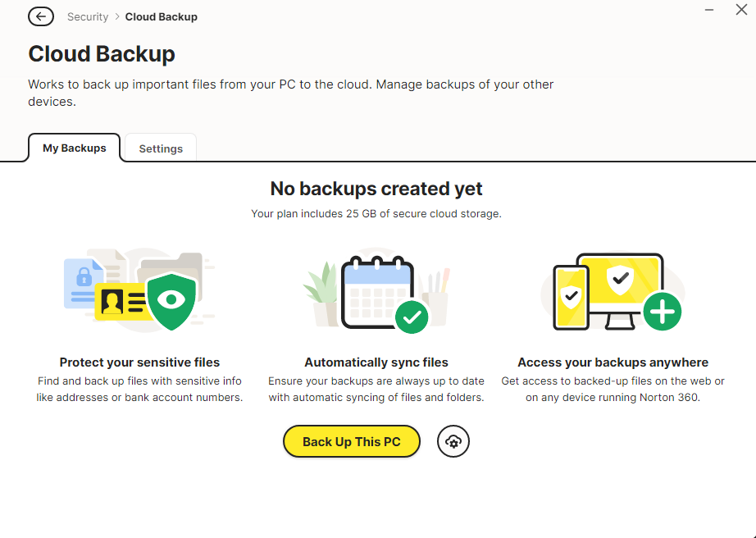The image size is (756, 538).
Task: Click the Cloud Backup page title
Action: pos(102,54)
